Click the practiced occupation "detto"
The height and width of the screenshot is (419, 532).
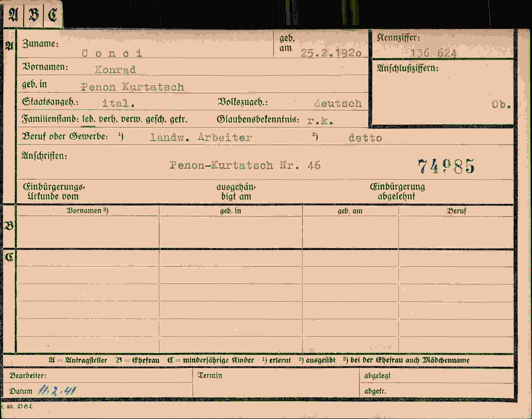pos(365,138)
